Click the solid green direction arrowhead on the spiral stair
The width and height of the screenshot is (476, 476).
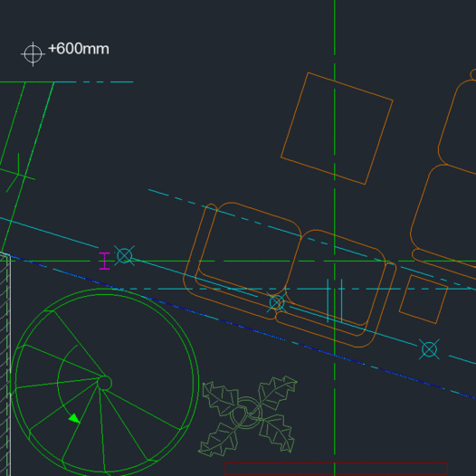click(74, 419)
